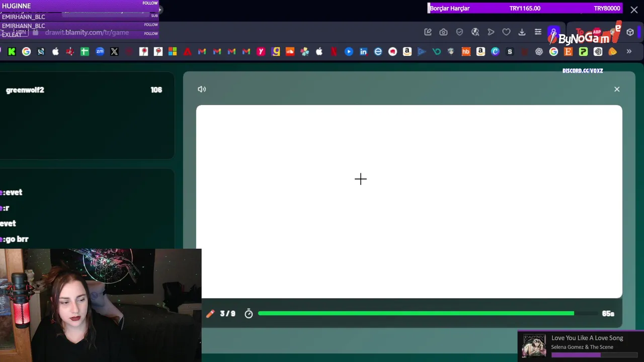Image resolution: width=644 pixels, height=362 pixels.
Task: Open the shield protection icon in toolbar
Action: [x=459, y=32]
